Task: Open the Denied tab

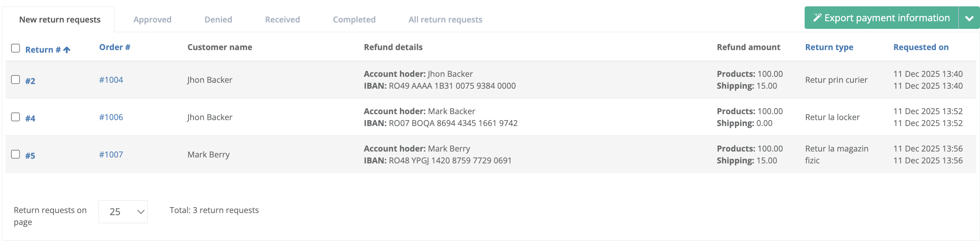Action: [218, 20]
